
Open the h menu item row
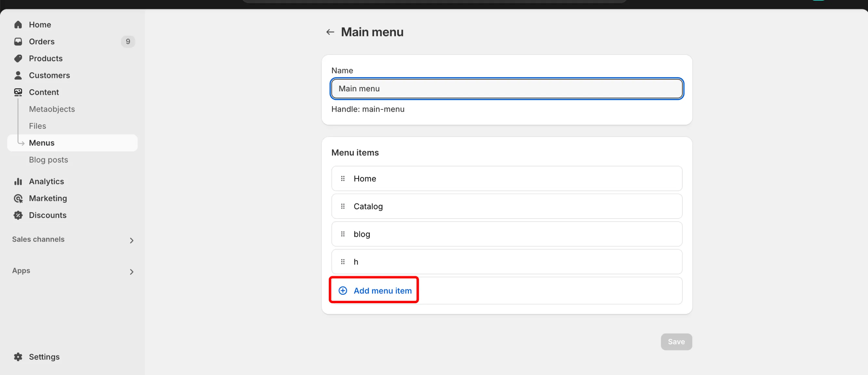pyautogui.click(x=507, y=262)
